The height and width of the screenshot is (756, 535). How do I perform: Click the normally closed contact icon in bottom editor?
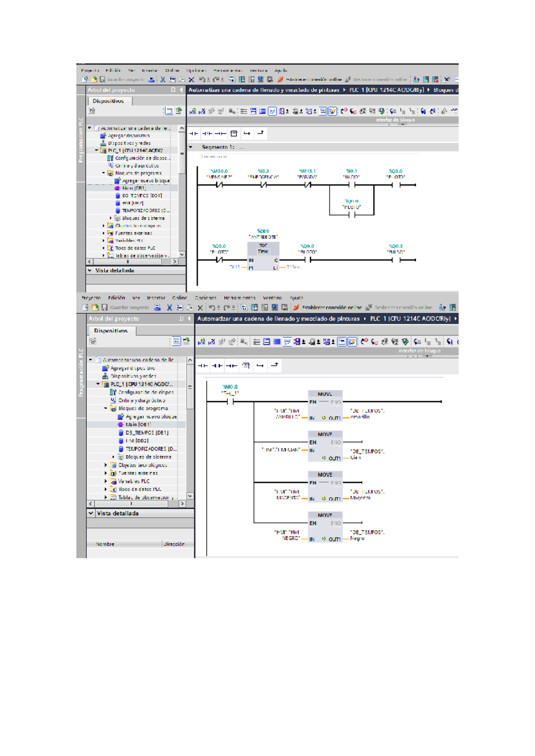tap(217, 366)
